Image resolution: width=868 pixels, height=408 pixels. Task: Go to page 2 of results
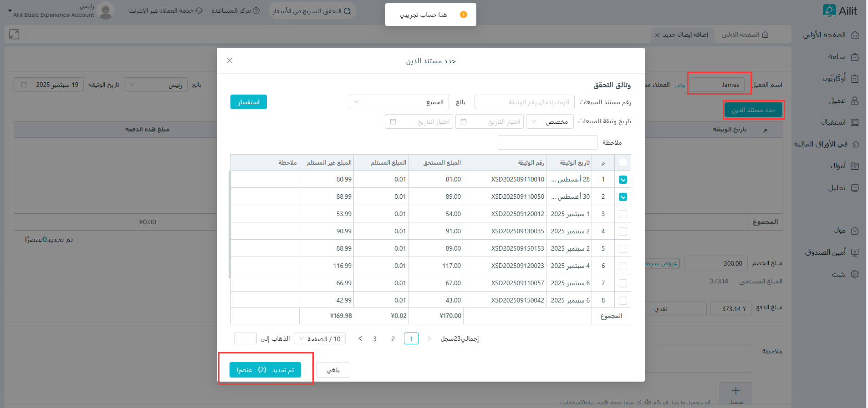[393, 339]
